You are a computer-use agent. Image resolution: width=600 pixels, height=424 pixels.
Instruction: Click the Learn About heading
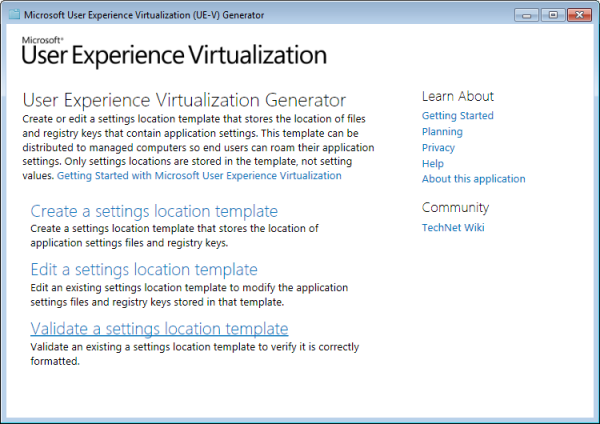[x=458, y=96]
